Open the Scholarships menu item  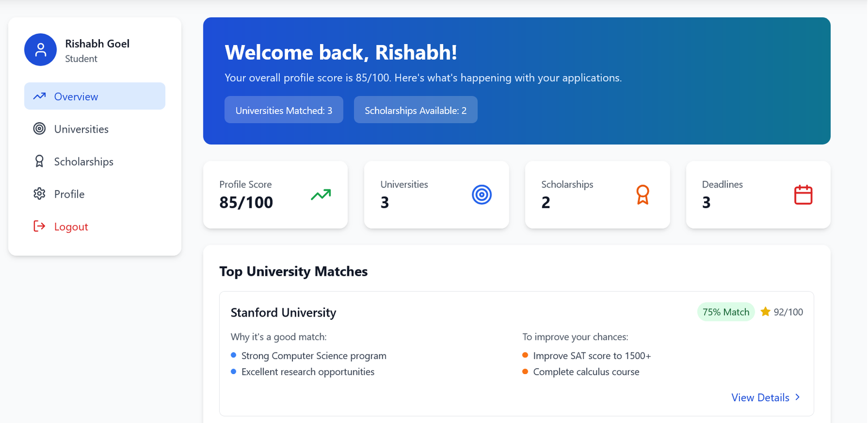pyautogui.click(x=84, y=162)
